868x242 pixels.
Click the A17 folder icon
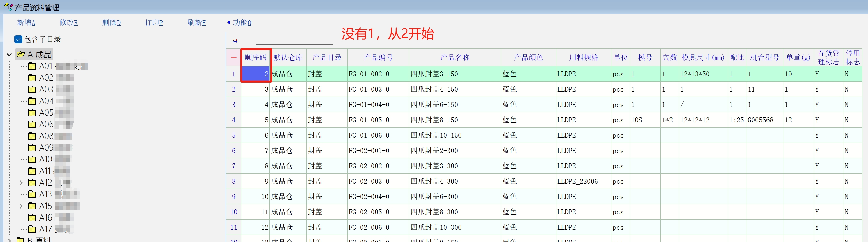[x=32, y=229]
